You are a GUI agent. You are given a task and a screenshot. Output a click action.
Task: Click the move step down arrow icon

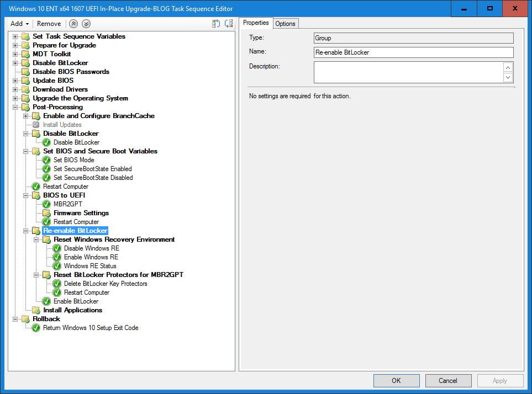86,24
